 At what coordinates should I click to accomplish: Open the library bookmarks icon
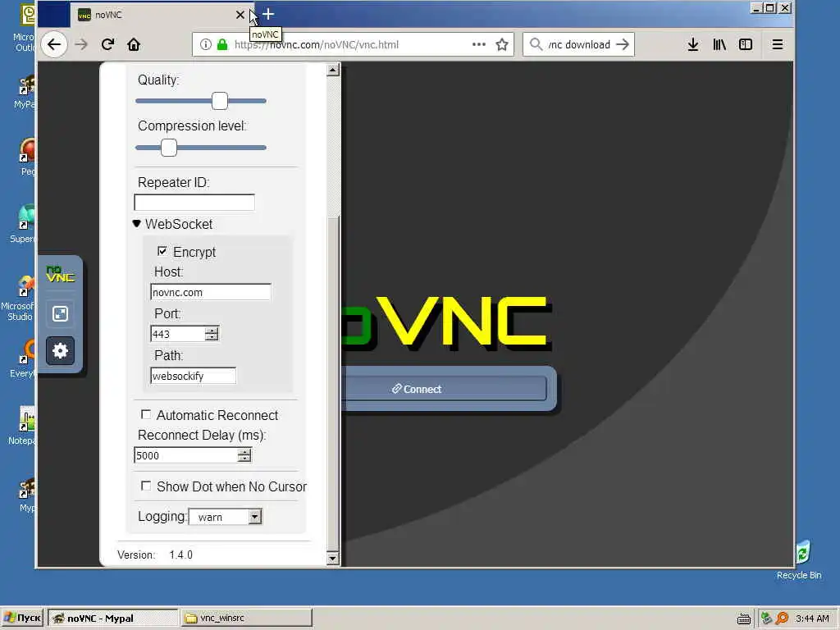coord(719,44)
